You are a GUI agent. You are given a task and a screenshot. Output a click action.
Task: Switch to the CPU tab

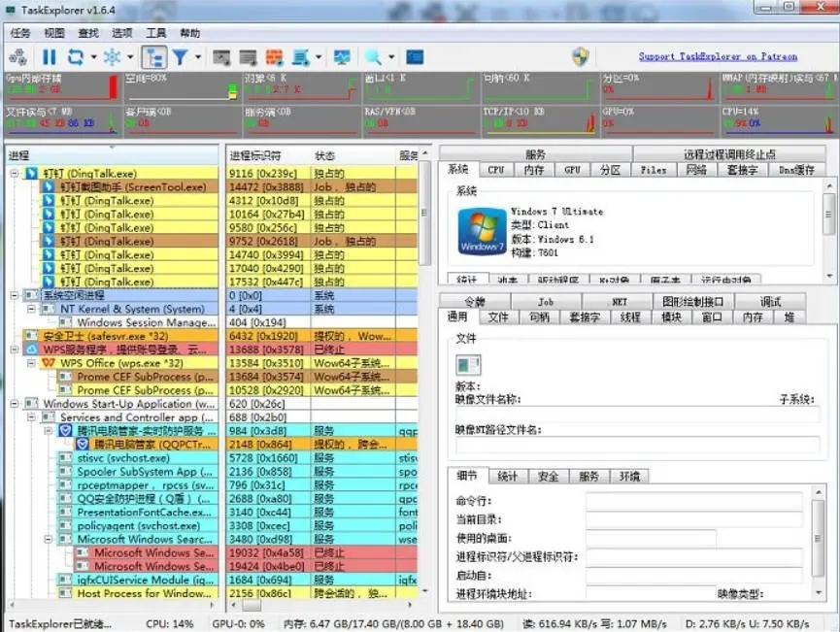pyautogui.click(x=496, y=168)
